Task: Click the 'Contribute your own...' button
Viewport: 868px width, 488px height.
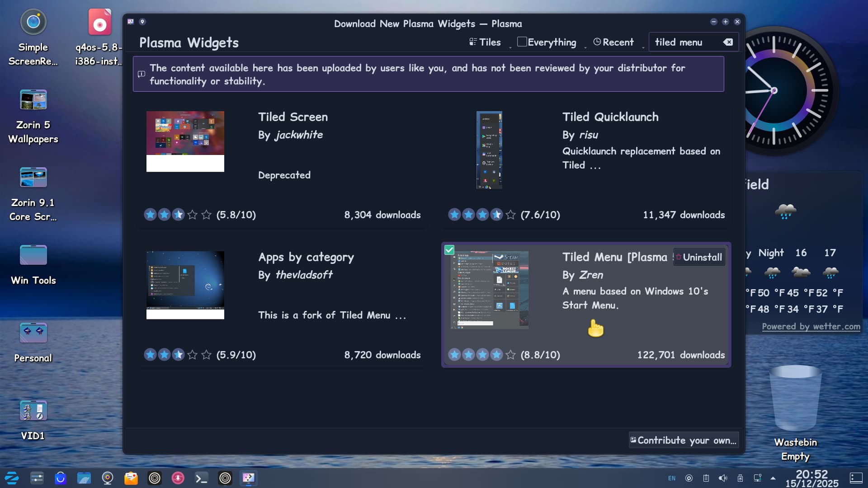Action: (x=683, y=440)
